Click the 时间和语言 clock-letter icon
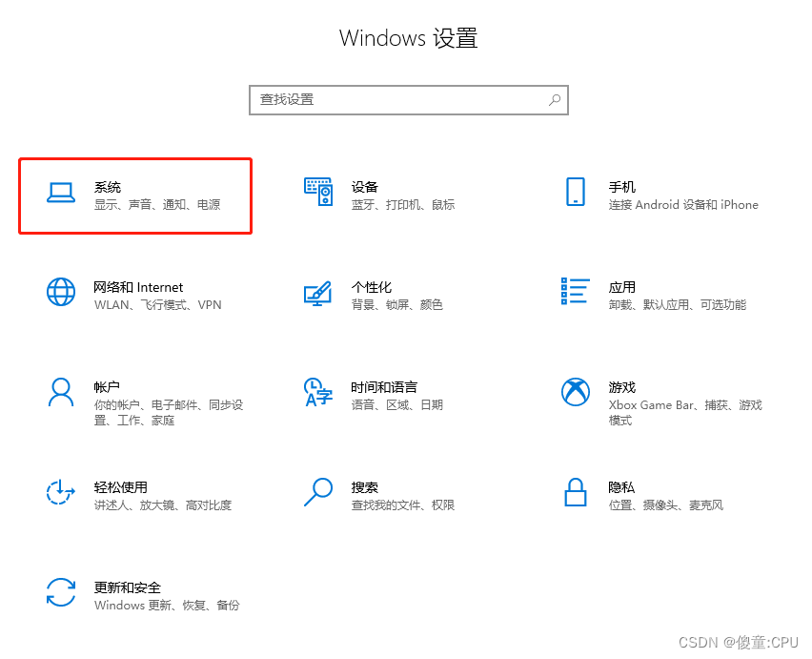The width and height of the screenshot is (812, 659). click(x=318, y=392)
